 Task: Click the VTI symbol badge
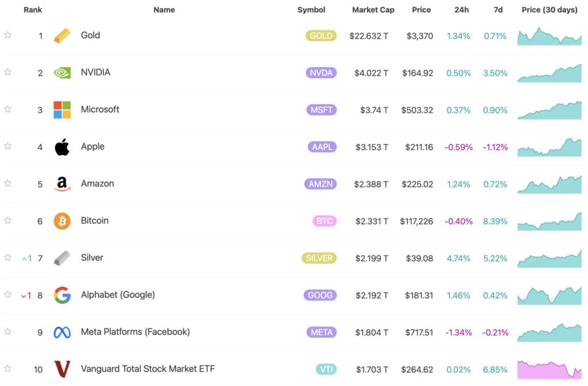coord(326,369)
